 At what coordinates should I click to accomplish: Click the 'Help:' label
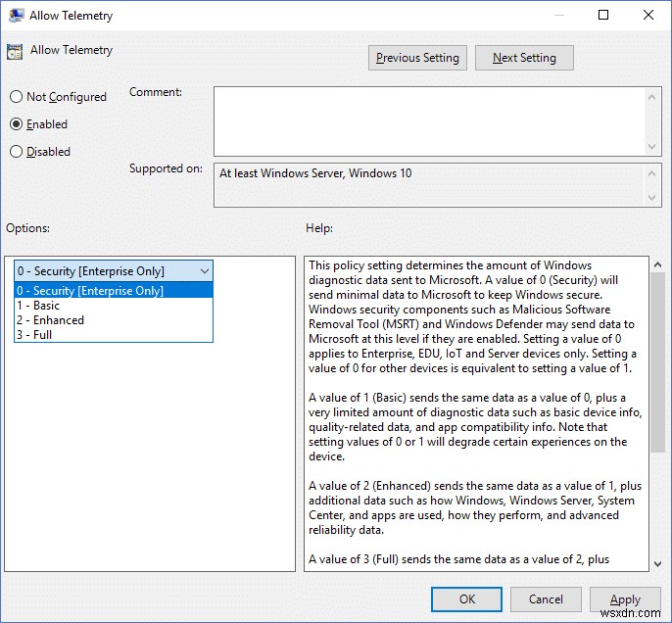coord(319,228)
